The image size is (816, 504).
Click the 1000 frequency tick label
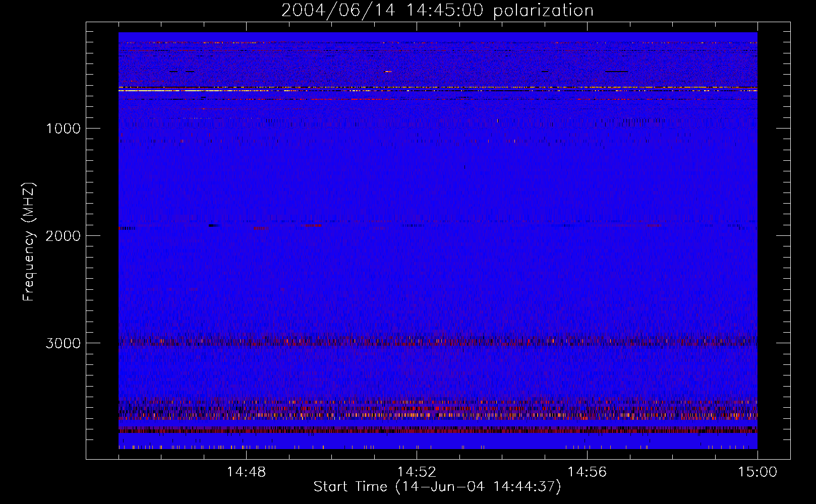point(63,129)
